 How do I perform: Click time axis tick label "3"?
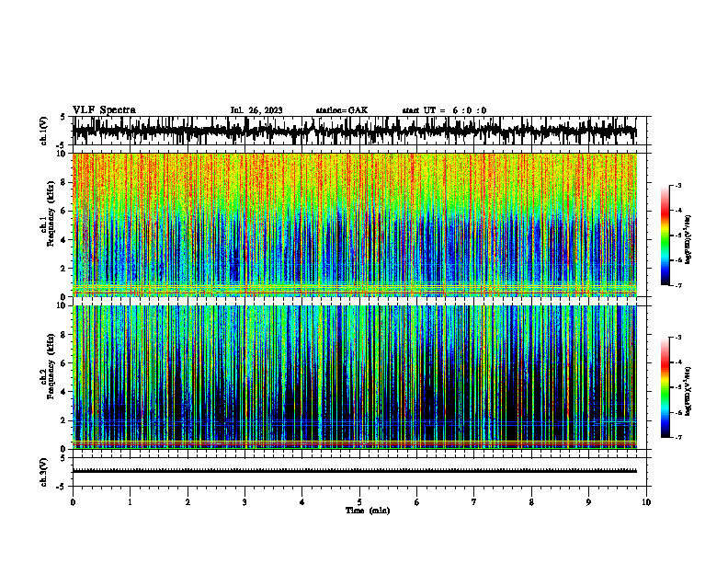245,502
